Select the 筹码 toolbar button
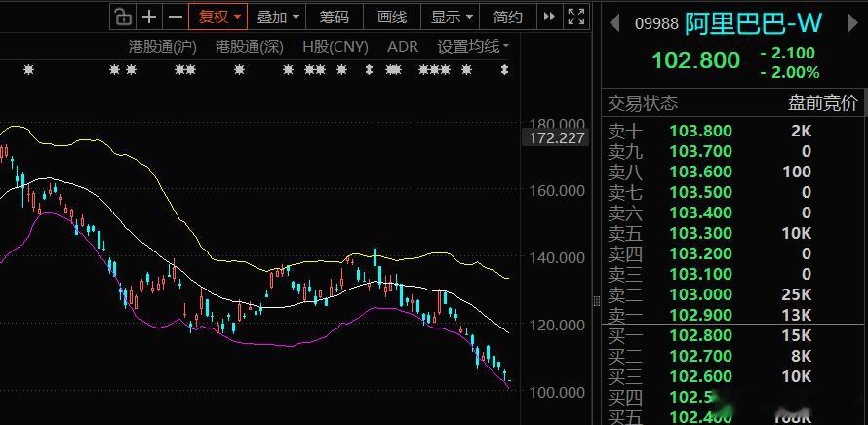 tap(335, 18)
